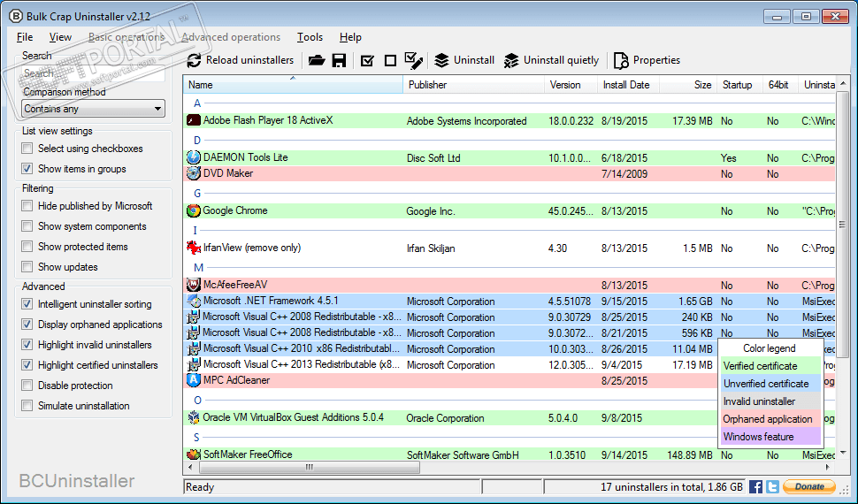Click Adobe Flash Player row icon
The width and height of the screenshot is (858, 504).
click(x=193, y=120)
